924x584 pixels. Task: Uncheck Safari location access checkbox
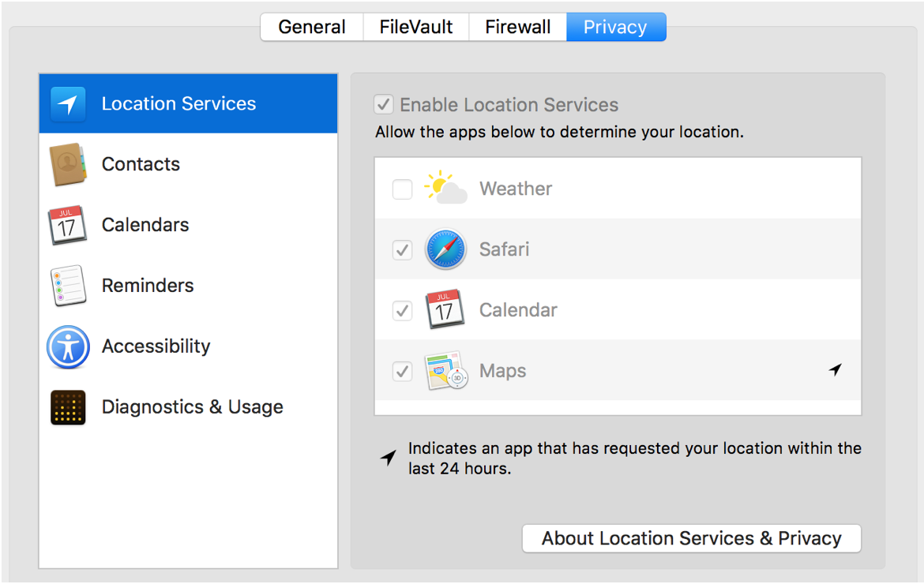tap(403, 249)
